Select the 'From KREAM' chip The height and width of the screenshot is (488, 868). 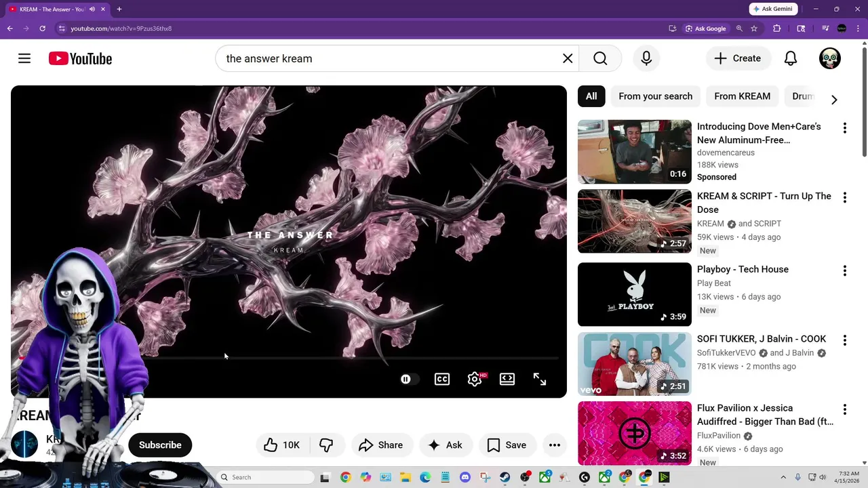[743, 96]
